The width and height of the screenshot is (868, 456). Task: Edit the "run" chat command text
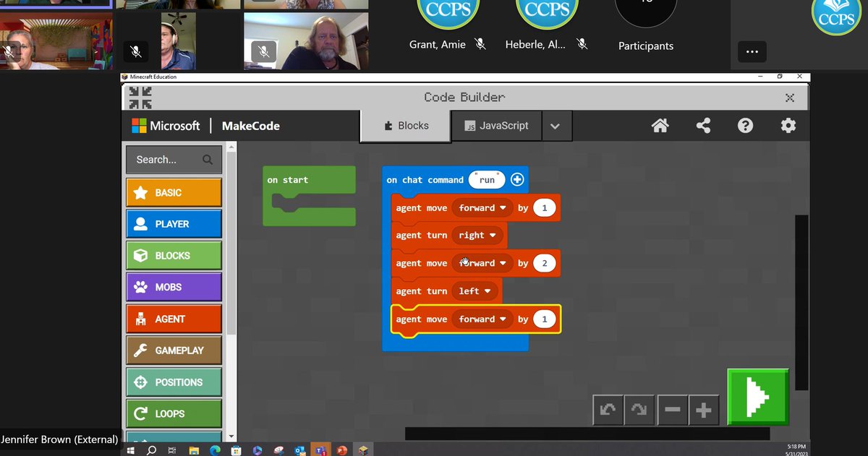pos(487,180)
